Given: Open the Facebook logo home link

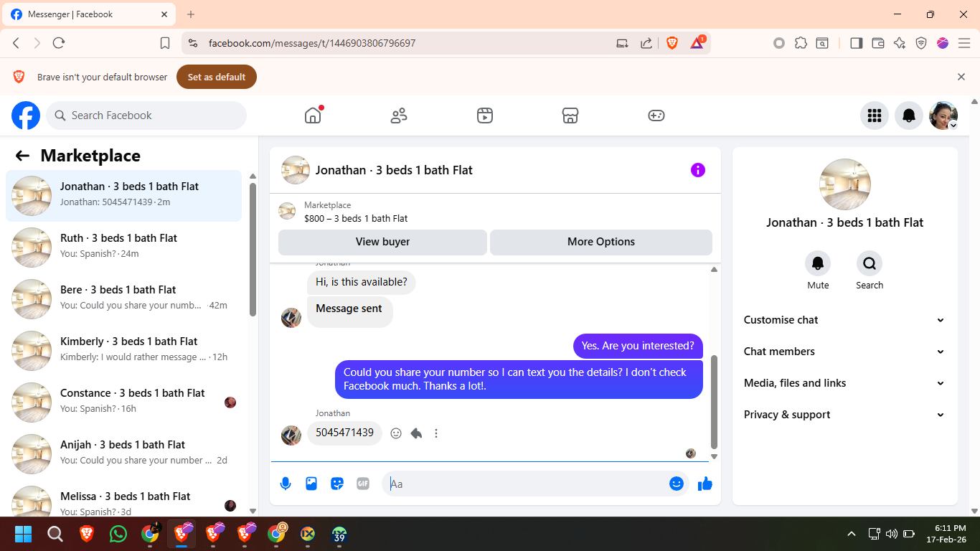Looking at the screenshot, I should (26, 116).
